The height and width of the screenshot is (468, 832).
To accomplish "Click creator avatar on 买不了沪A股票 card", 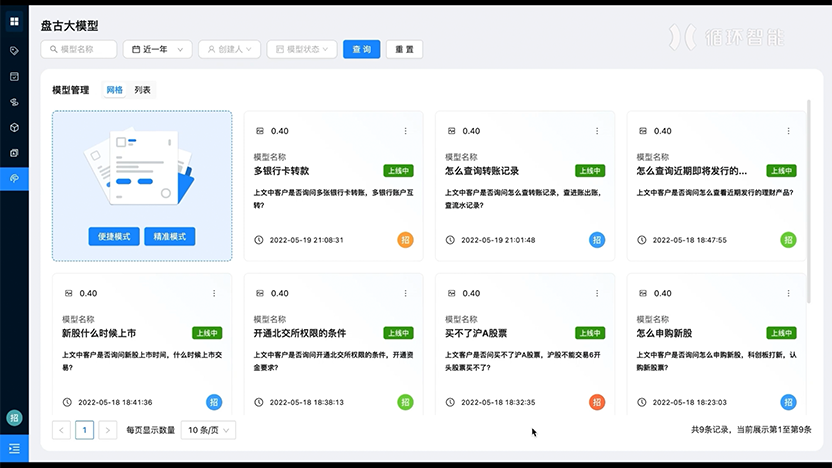I will (597, 402).
